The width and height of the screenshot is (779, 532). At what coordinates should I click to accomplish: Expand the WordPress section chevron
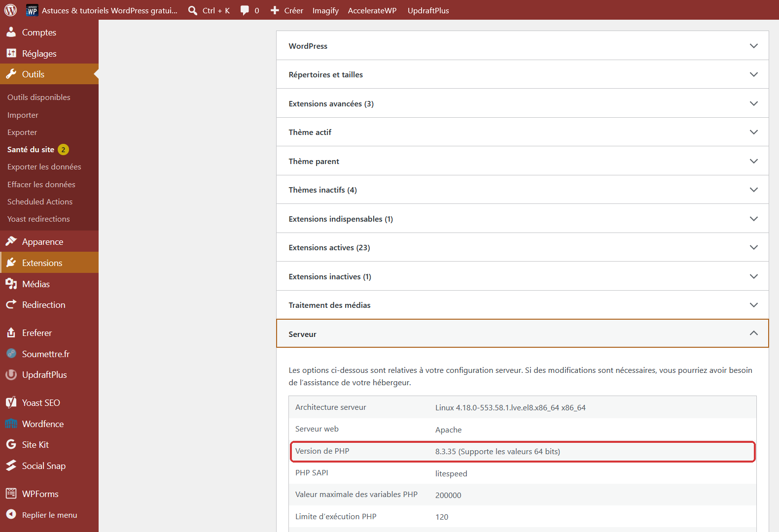(753, 46)
